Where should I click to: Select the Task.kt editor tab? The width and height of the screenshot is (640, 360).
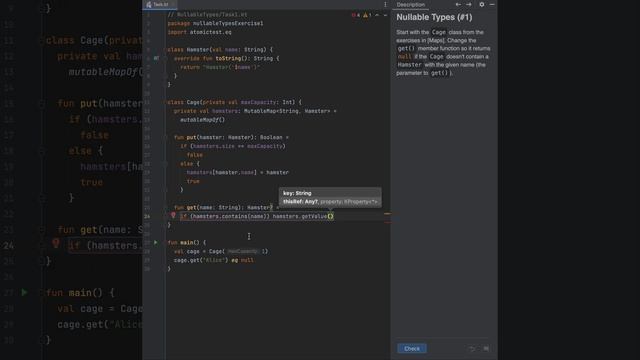click(159, 4)
